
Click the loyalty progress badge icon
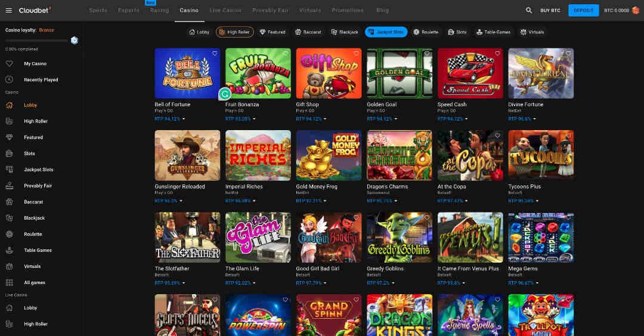pyautogui.click(x=75, y=41)
